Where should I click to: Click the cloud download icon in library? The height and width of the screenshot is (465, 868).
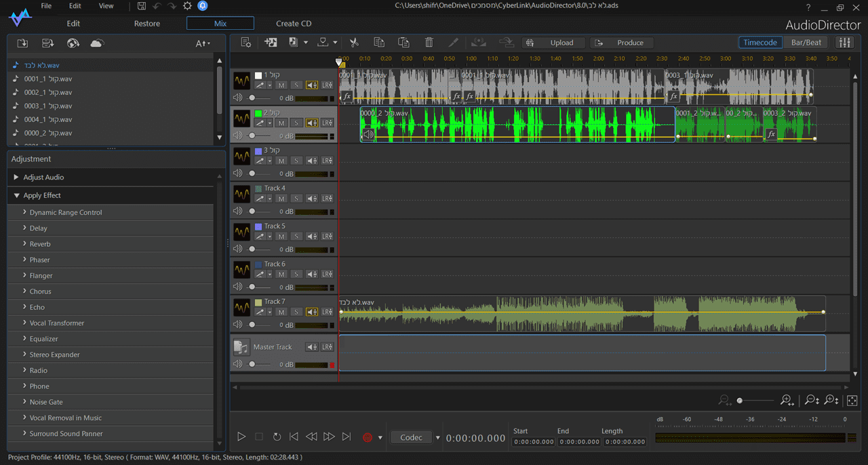point(97,43)
